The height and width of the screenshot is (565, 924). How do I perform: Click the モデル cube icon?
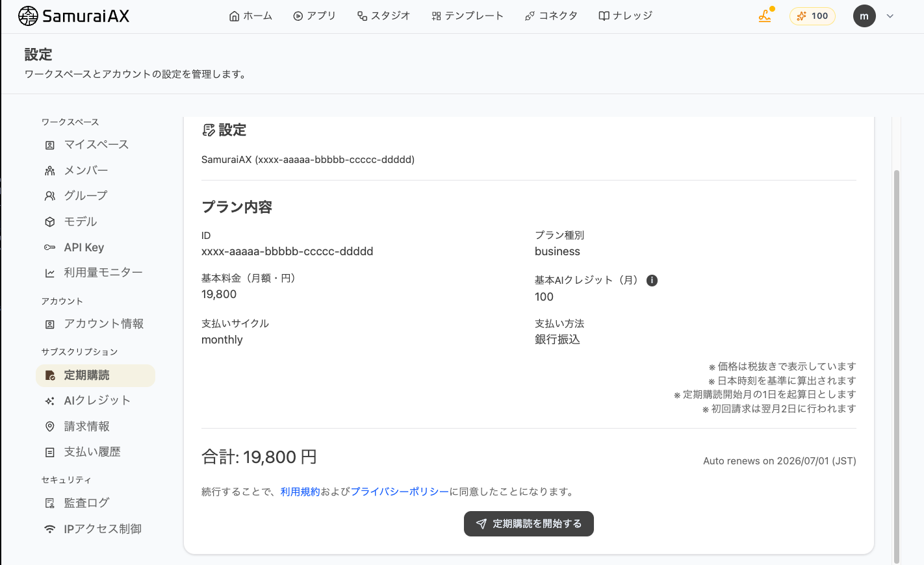(x=50, y=222)
